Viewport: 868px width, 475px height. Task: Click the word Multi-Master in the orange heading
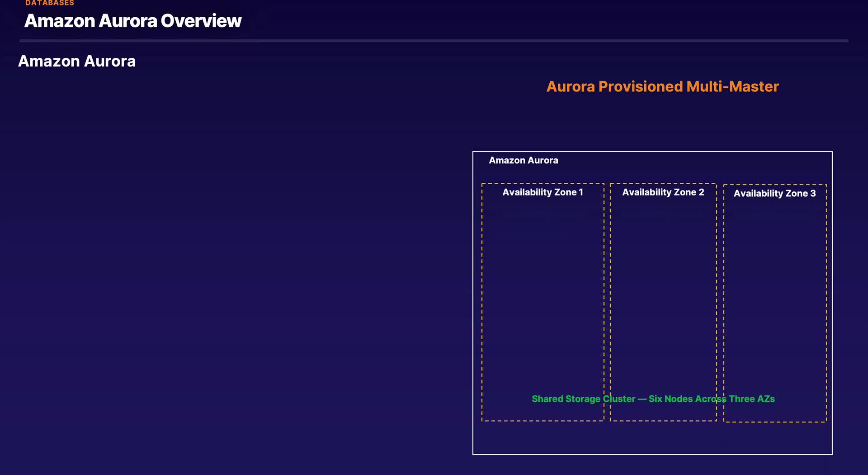[732, 86]
